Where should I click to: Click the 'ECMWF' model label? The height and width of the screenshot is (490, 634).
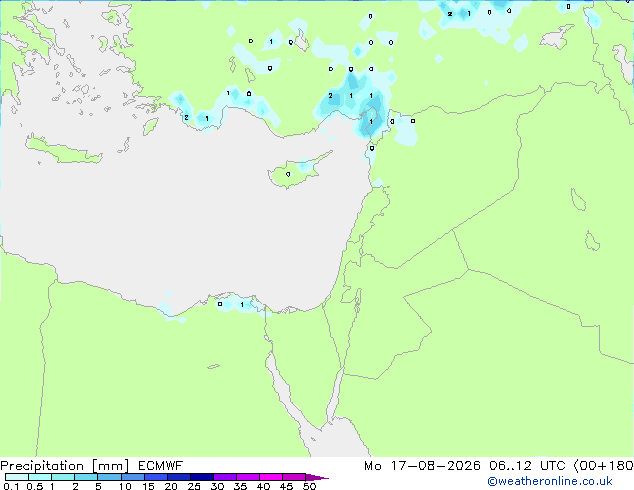coord(161,466)
